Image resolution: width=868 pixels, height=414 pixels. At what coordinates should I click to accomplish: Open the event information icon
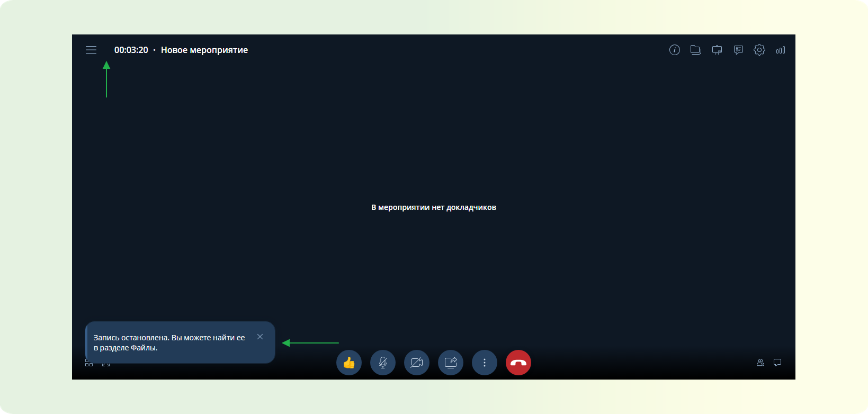click(x=674, y=50)
